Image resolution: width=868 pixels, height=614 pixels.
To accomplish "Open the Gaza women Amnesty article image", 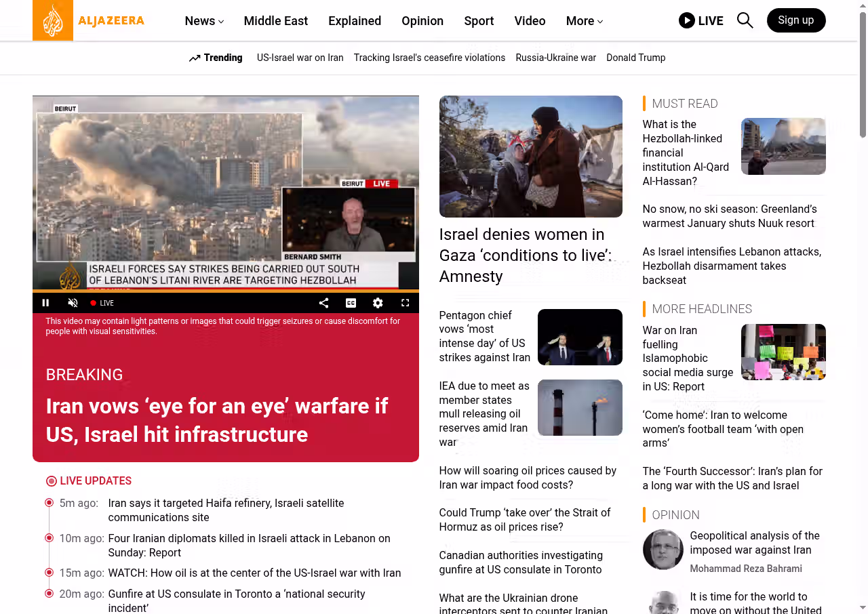I will 530,157.
